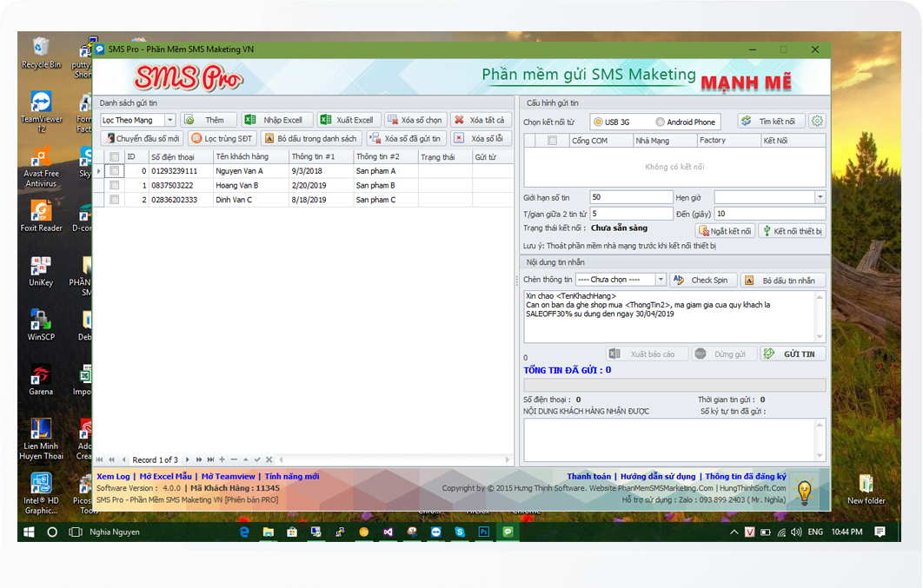The height and width of the screenshot is (588, 923).
Task: Open the Lọc Theo Mạng dropdown
Action: tap(169, 120)
